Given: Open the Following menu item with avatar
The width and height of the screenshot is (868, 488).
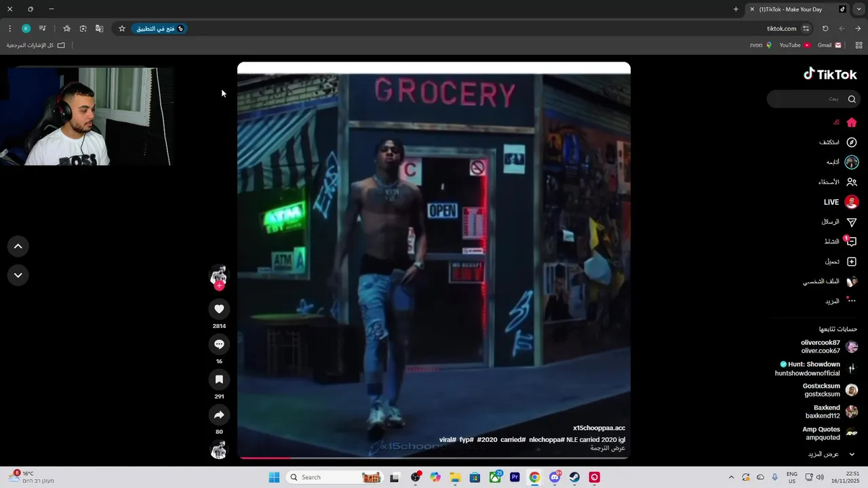Looking at the screenshot, I should pyautogui.click(x=842, y=162).
